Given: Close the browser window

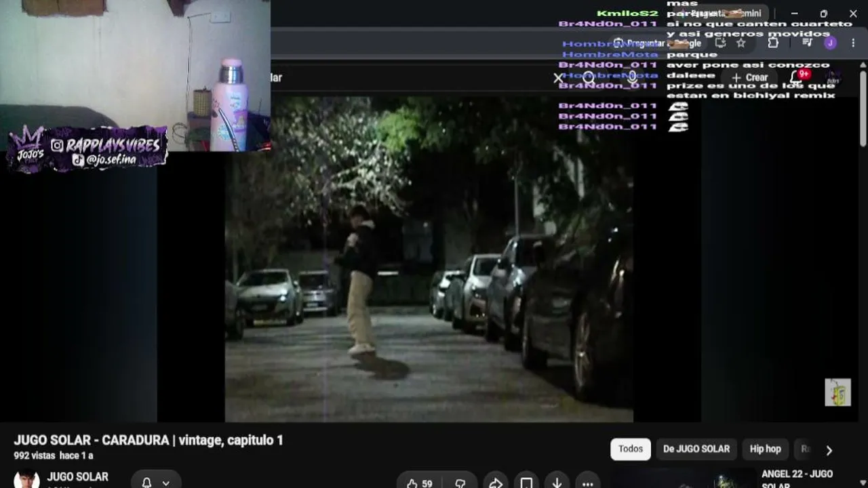Looking at the screenshot, I should point(853,14).
